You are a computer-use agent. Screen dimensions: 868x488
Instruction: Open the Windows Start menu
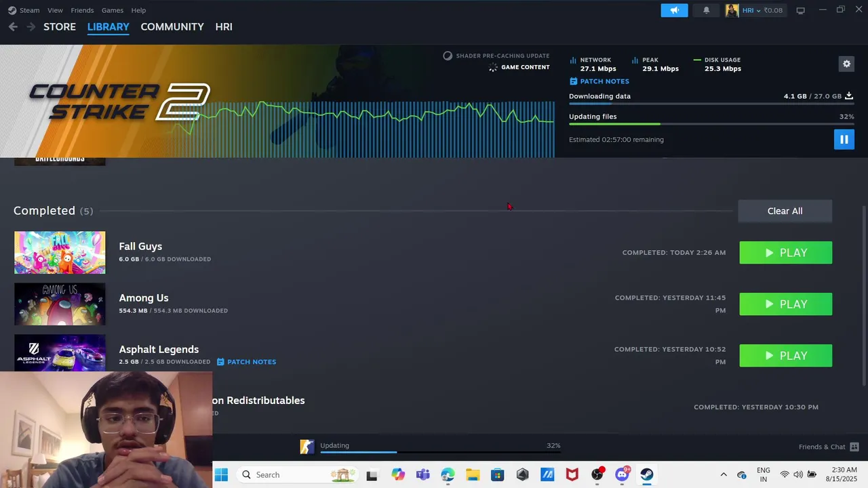(x=221, y=474)
